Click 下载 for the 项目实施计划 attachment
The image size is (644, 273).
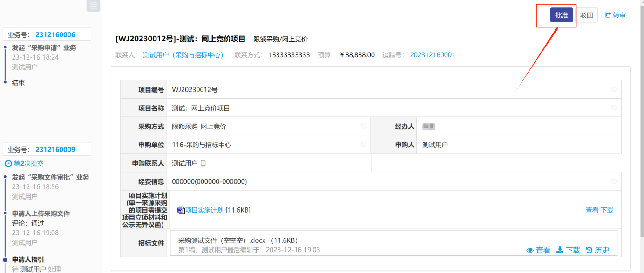click(607, 210)
